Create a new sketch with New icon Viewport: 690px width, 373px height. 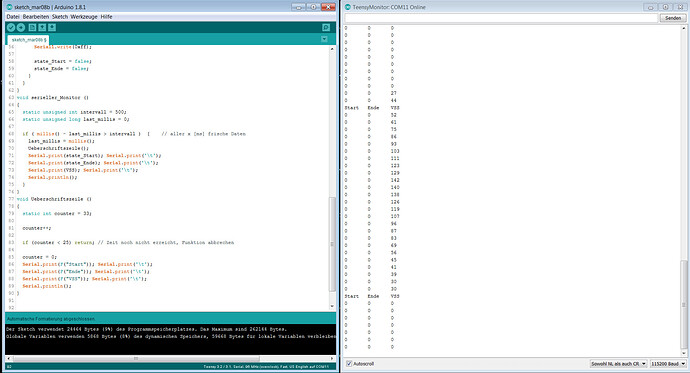pos(32,27)
